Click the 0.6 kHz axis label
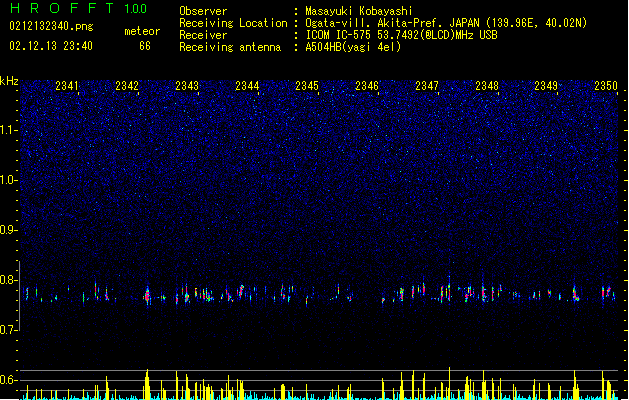Screen dimensions: 629x400 (8, 380)
